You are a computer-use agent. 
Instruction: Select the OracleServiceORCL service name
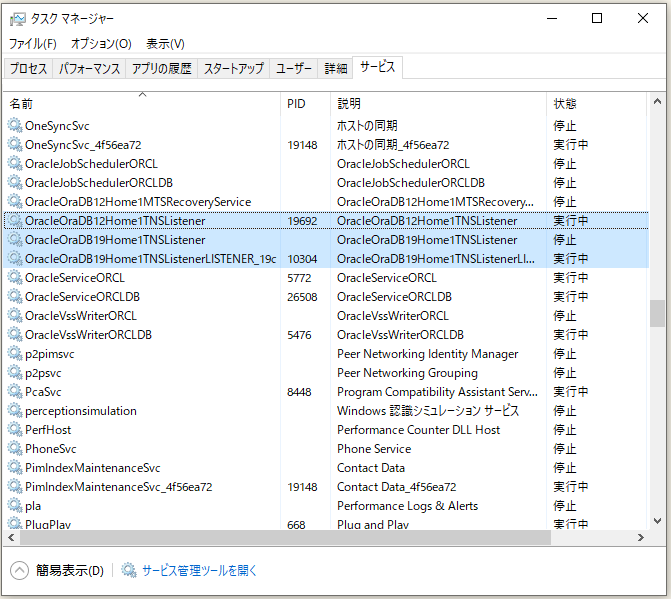75,278
